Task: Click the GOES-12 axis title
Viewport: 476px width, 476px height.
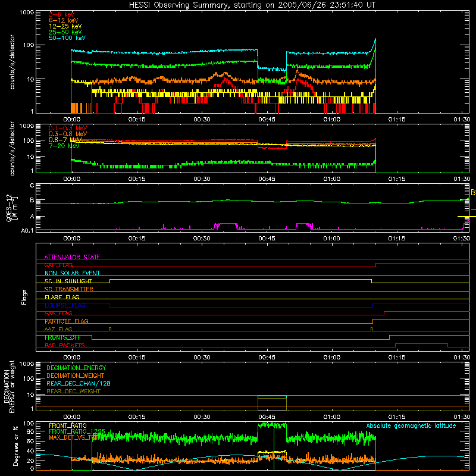Action: 12,208
